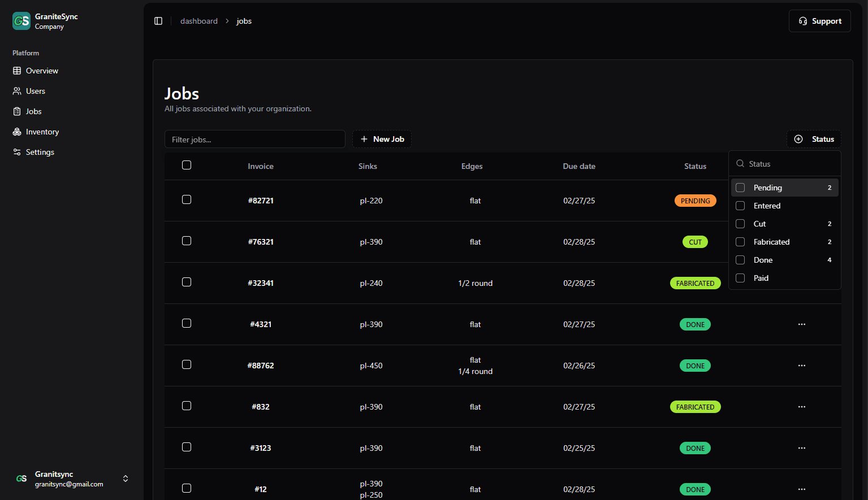This screenshot has width=868, height=500.
Task: Go to Users in sidebar
Action: pyautogui.click(x=35, y=91)
